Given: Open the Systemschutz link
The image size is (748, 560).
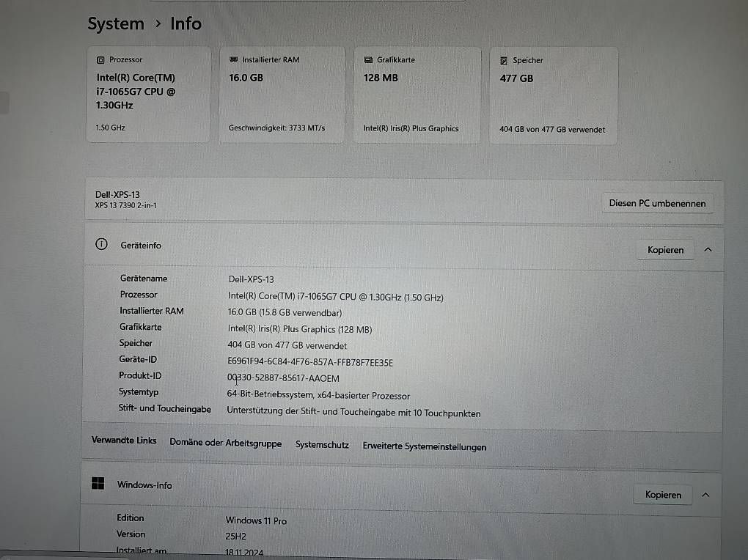Looking at the screenshot, I should click(322, 445).
